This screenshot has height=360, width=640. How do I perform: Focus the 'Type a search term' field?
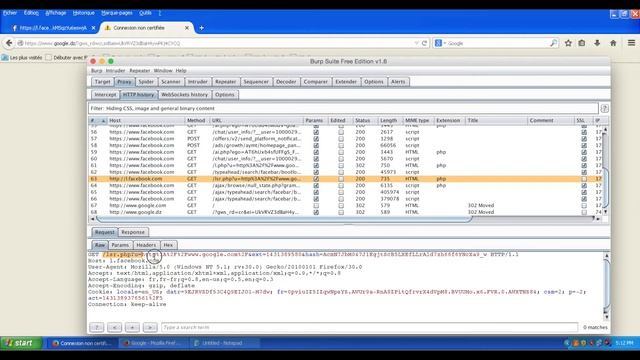click(369, 327)
